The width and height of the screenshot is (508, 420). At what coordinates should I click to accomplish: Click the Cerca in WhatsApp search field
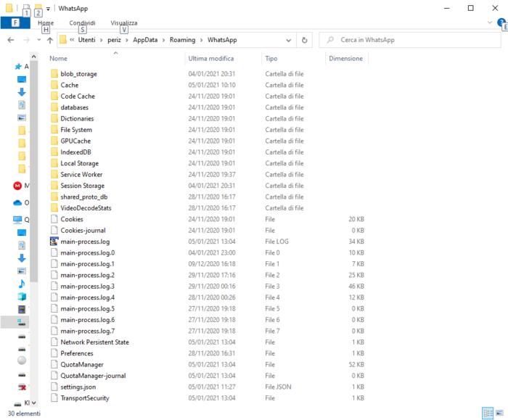click(410, 40)
